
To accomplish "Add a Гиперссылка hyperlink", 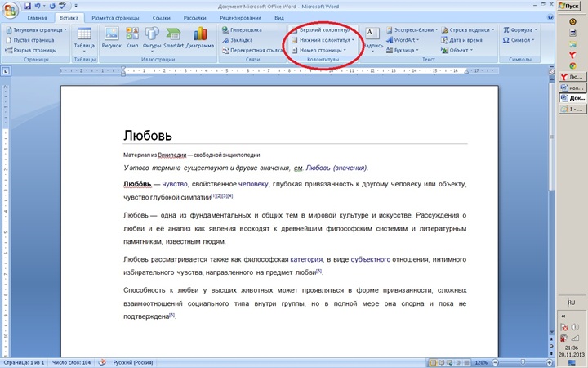I will [x=242, y=29].
